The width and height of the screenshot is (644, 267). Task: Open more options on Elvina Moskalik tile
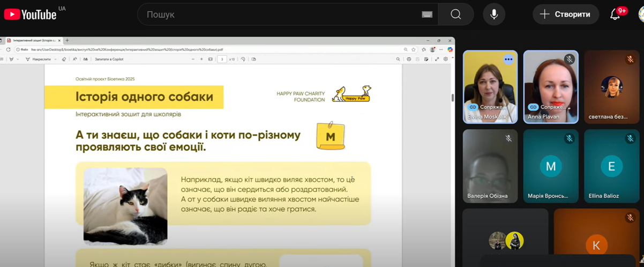(x=508, y=60)
